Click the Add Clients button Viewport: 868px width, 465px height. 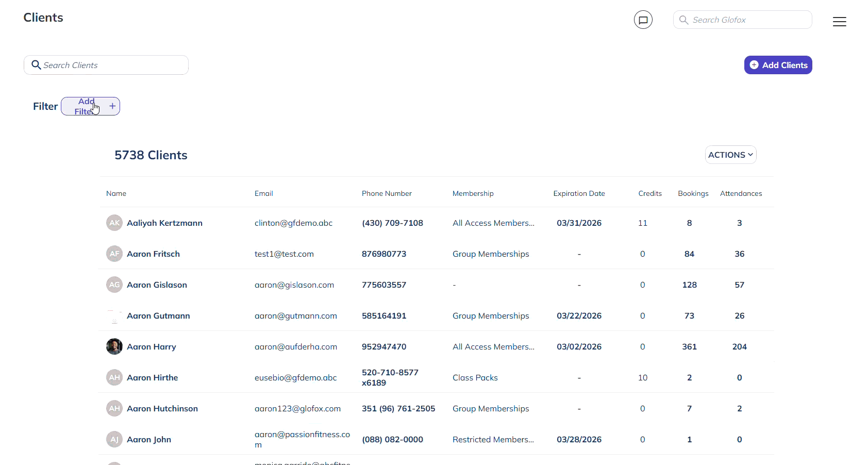pyautogui.click(x=778, y=65)
